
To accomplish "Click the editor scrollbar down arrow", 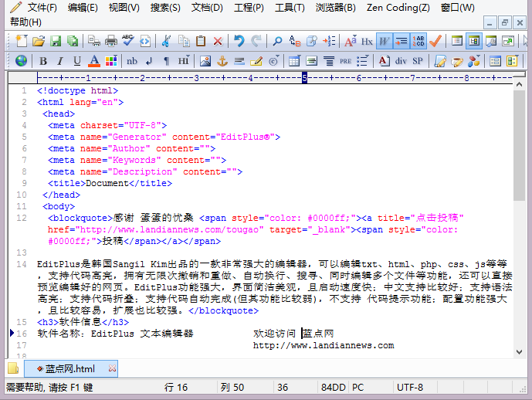I will [519, 352].
